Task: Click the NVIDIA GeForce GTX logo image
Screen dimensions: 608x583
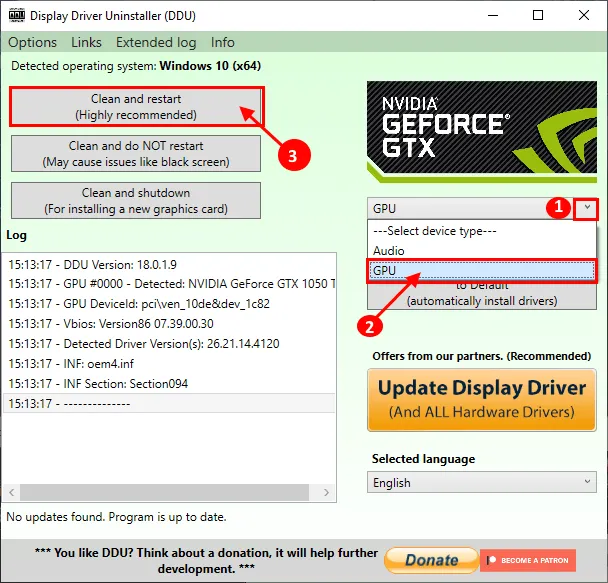Action: click(x=482, y=132)
